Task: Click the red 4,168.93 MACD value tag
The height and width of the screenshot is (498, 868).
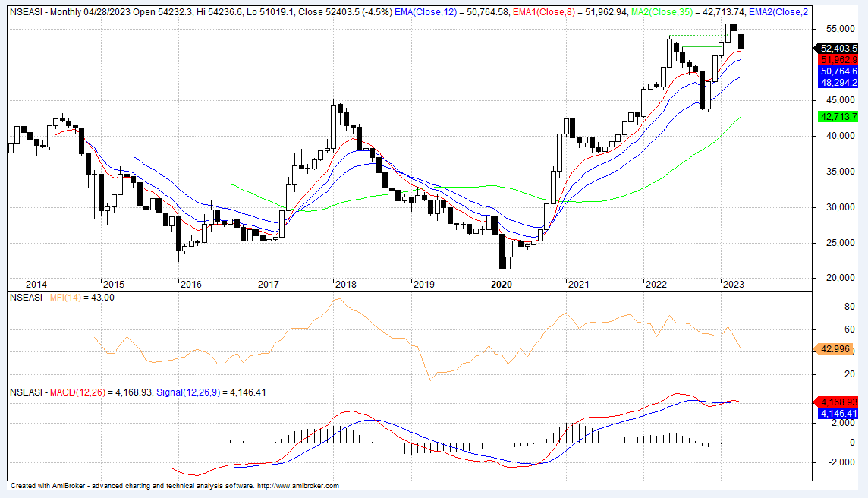Action: point(838,402)
